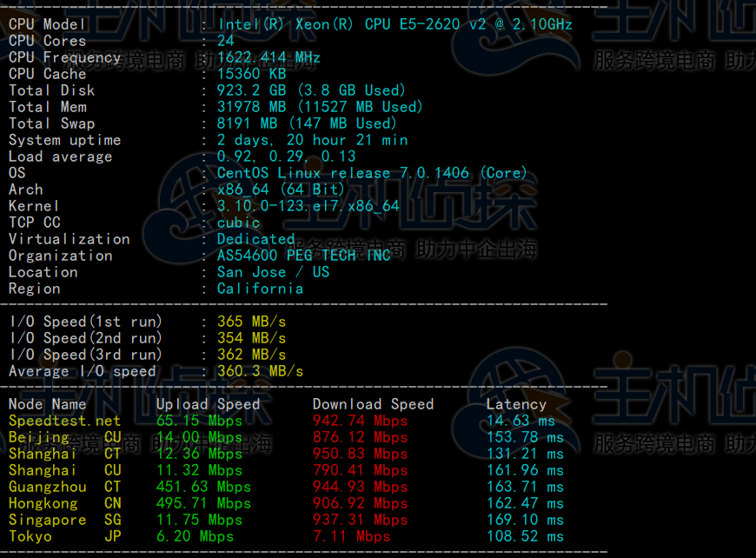Click the Download Speed column header
The width and height of the screenshot is (756, 558).
pos(373,404)
